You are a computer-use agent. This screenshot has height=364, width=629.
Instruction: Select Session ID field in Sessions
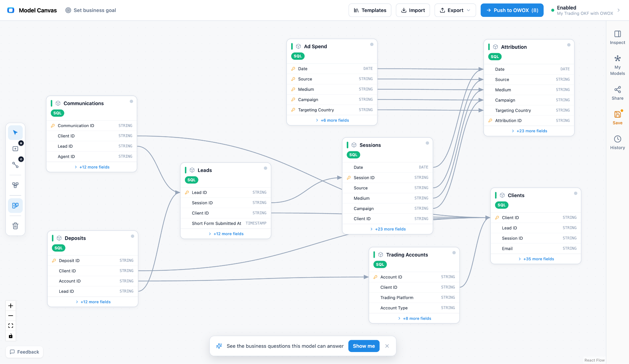pos(387,178)
